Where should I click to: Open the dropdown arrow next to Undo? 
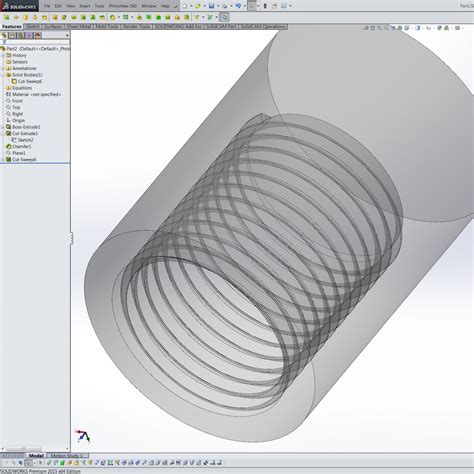tap(244, 6)
